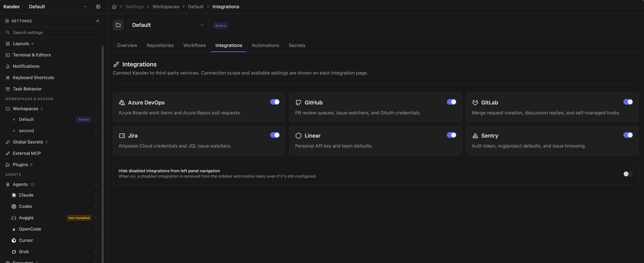Open the Default workspace selector on page

[168, 25]
